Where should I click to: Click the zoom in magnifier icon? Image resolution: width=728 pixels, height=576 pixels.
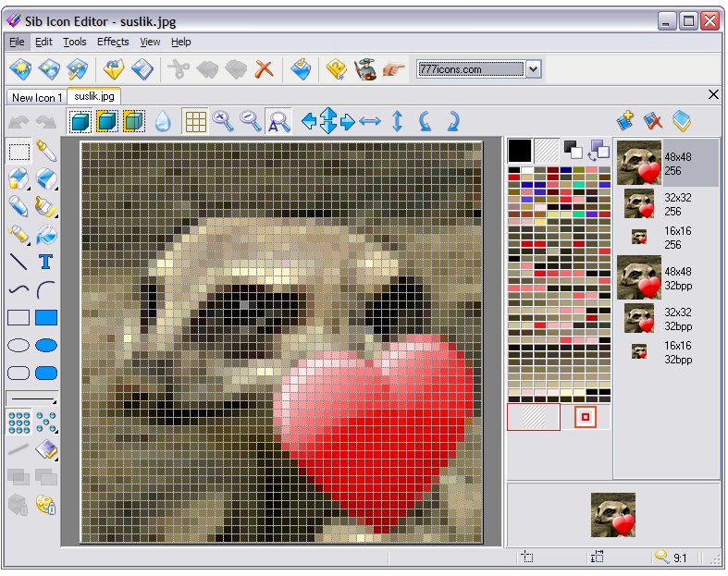(x=222, y=122)
